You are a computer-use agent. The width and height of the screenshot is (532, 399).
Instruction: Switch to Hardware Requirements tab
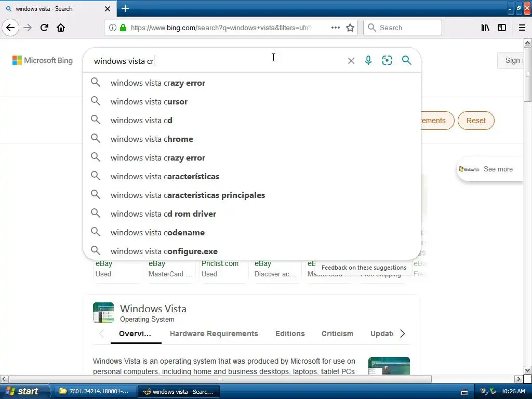(x=214, y=334)
